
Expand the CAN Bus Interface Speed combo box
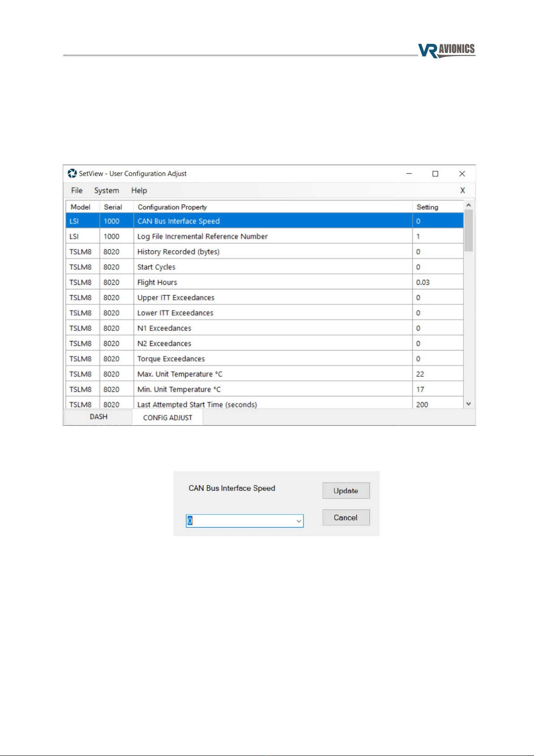tap(299, 521)
